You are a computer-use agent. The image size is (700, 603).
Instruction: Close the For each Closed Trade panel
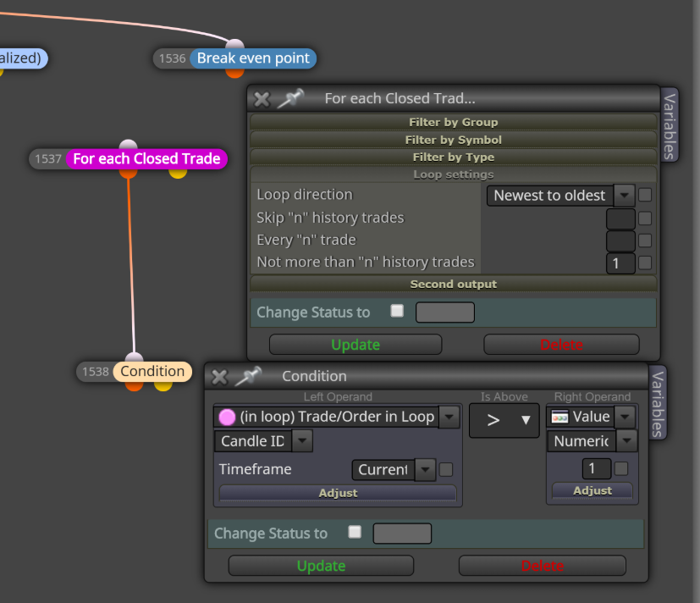click(x=262, y=99)
